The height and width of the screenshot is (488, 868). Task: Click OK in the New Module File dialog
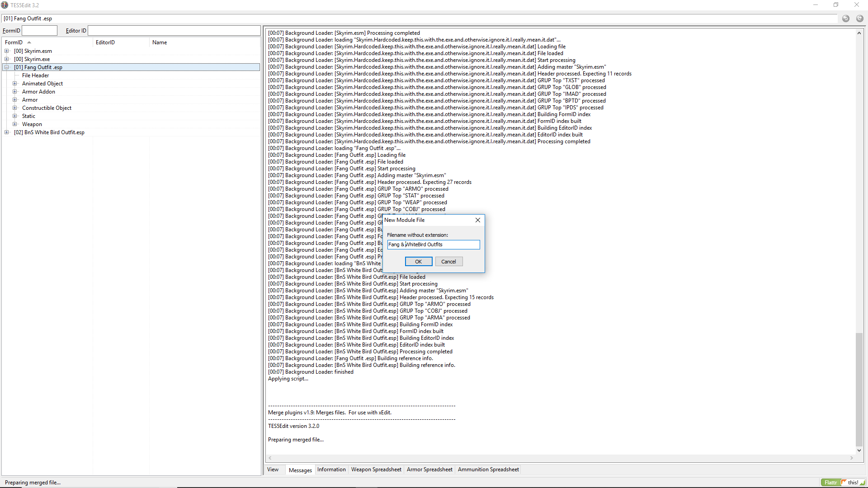tap(419, 262)
